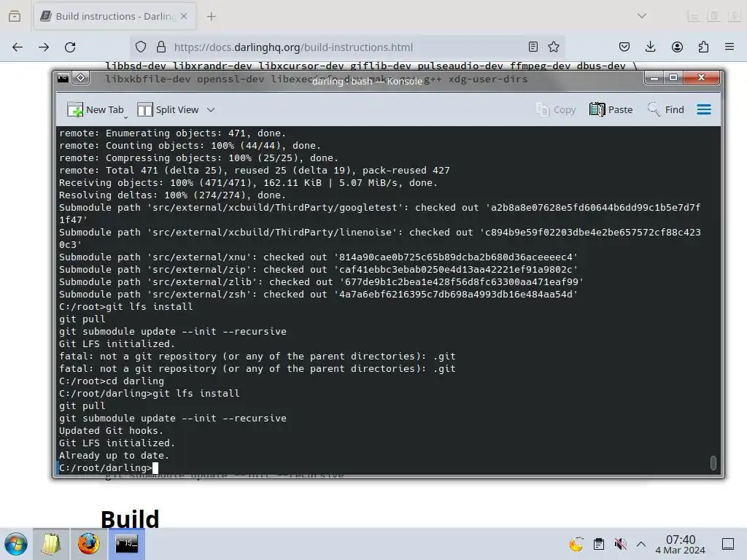Open Firefox extensions menu
This screenshot has width=747, height=560.
click(x=703, y=47)
